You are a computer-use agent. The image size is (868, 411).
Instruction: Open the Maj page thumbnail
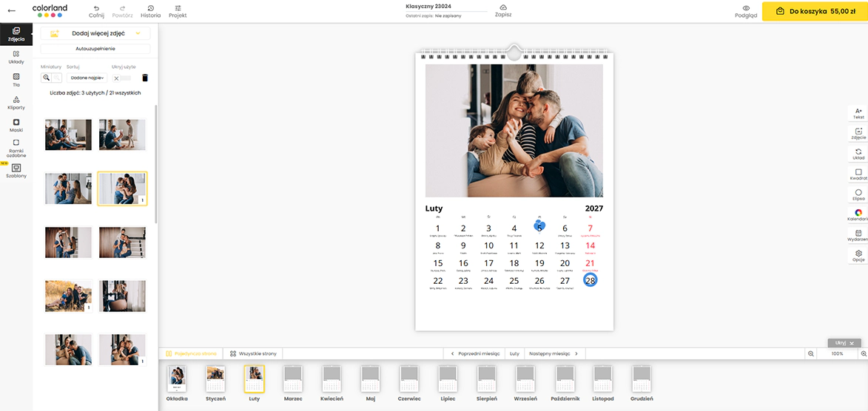[370, 379]
